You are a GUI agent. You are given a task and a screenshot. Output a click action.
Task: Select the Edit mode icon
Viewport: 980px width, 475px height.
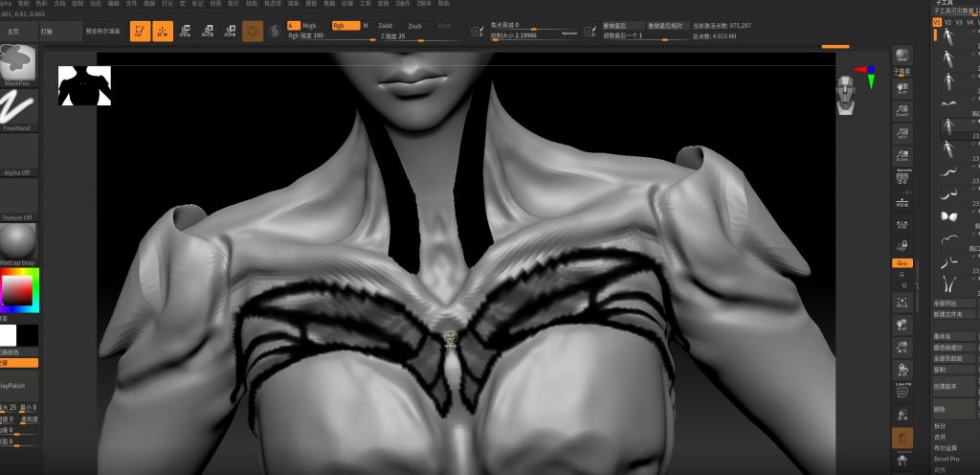coord(140,32)
